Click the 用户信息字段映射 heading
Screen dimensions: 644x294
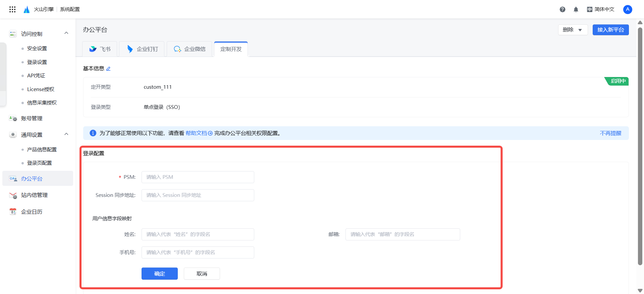[112, 219]
